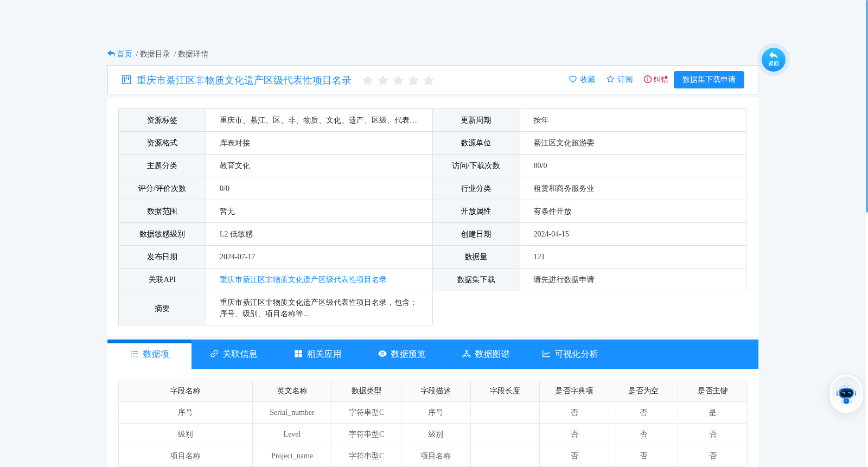This screenshot has width=868, height=467.
Task: Click the L2 低敏感 value
Action: point(237,234)
